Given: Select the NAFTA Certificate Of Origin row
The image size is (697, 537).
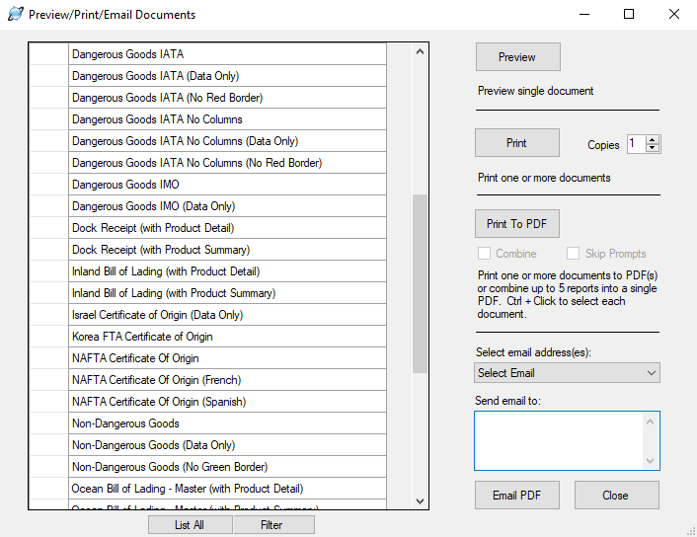Looking at the screenshot, I should [228, 358].
